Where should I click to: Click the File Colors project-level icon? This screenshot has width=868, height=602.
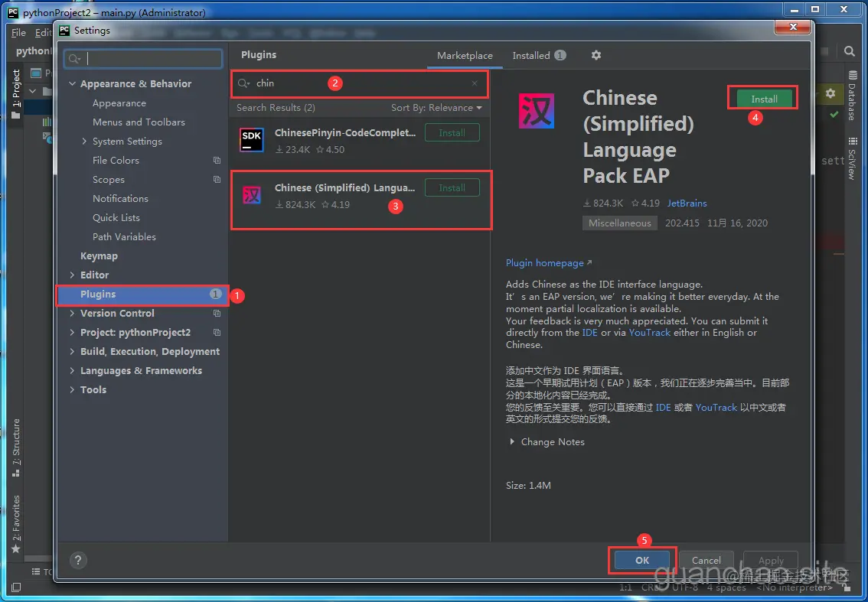tap(217, 161)
